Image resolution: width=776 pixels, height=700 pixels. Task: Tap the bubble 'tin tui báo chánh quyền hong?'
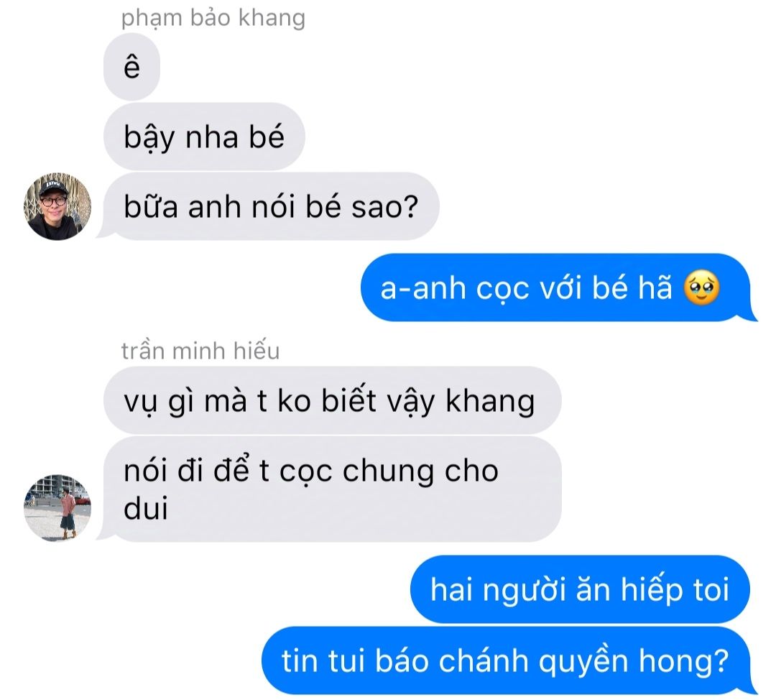(509, 660)
